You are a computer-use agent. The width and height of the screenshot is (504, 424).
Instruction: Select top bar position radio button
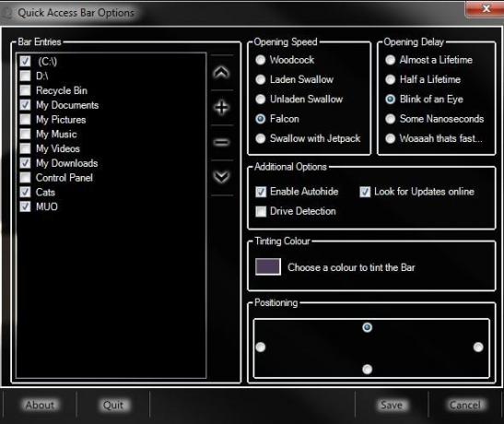367,327
